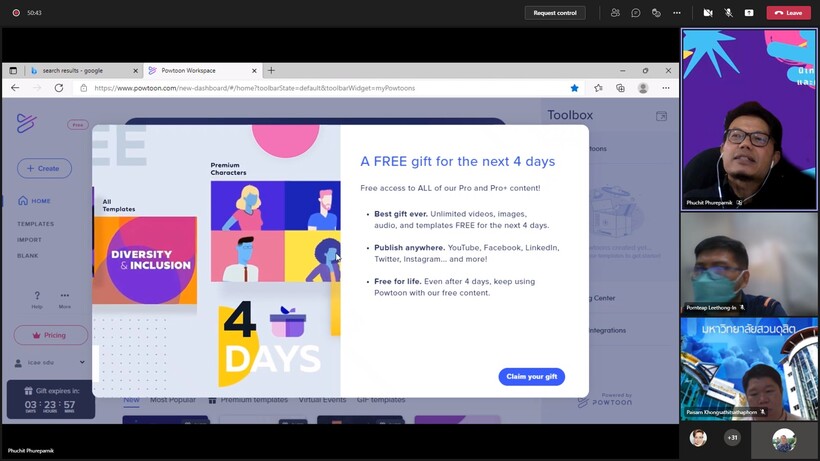Refresh the Powtoon page
This screenshot has width=820, height=461.
click(59, 88)
